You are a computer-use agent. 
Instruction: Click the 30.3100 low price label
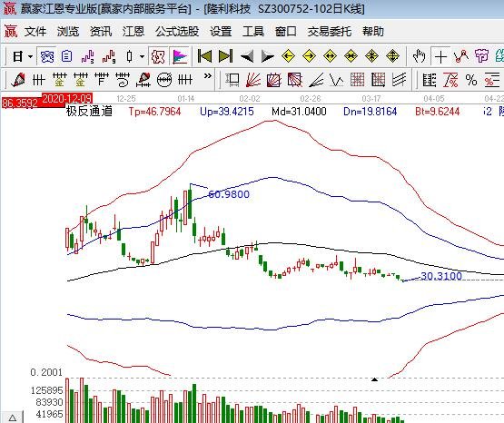point(441,276)
